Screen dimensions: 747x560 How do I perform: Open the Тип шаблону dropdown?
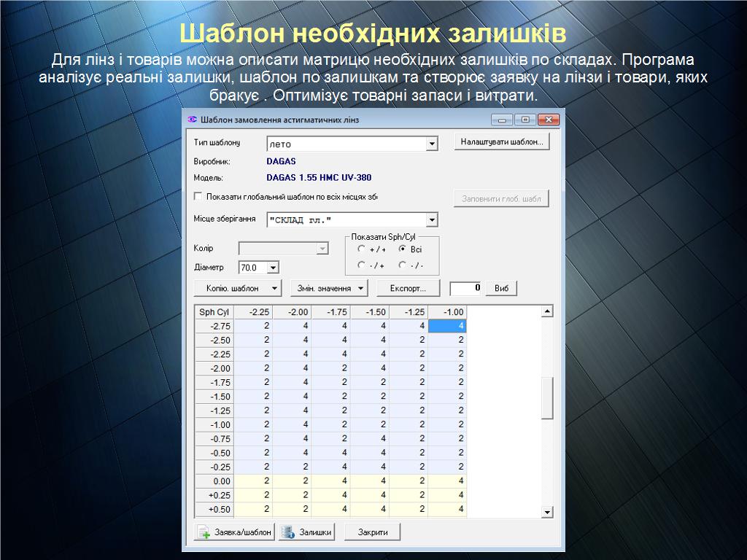432,144
